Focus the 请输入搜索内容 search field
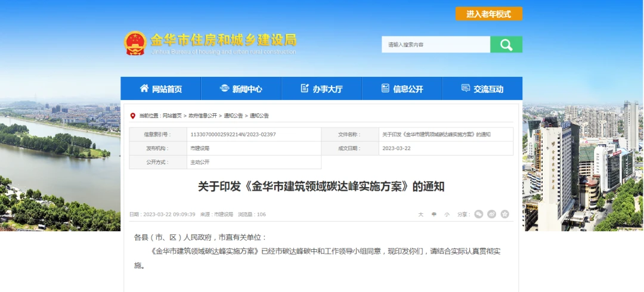 point(435,45)
